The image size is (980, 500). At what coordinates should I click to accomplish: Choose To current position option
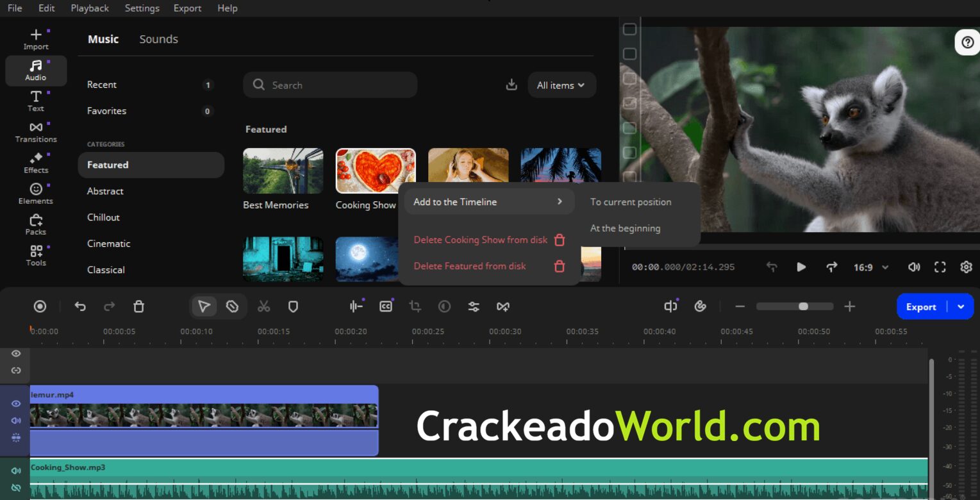[x=631, y=202]
